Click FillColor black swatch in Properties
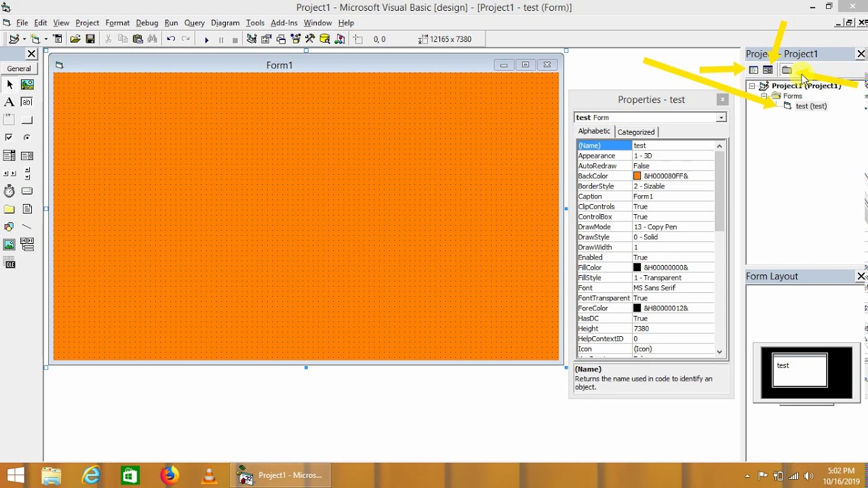868x488 pixels. 637,268
